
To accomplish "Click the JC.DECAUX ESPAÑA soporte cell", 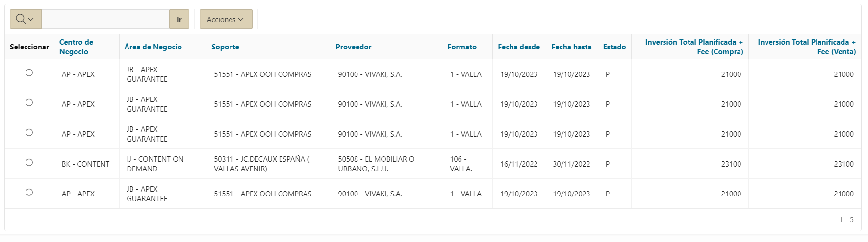I will click(261, 164).
